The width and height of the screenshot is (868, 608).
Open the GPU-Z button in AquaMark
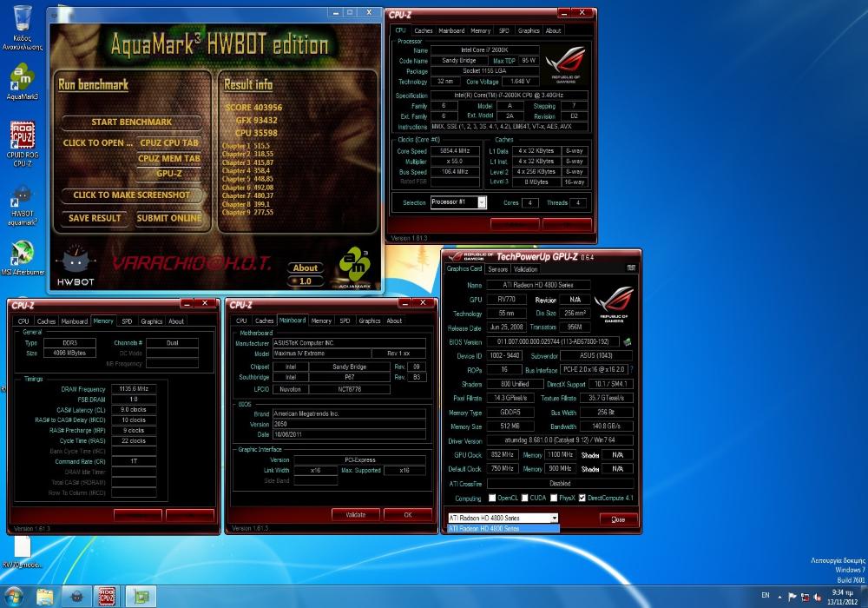coord(169,174)
